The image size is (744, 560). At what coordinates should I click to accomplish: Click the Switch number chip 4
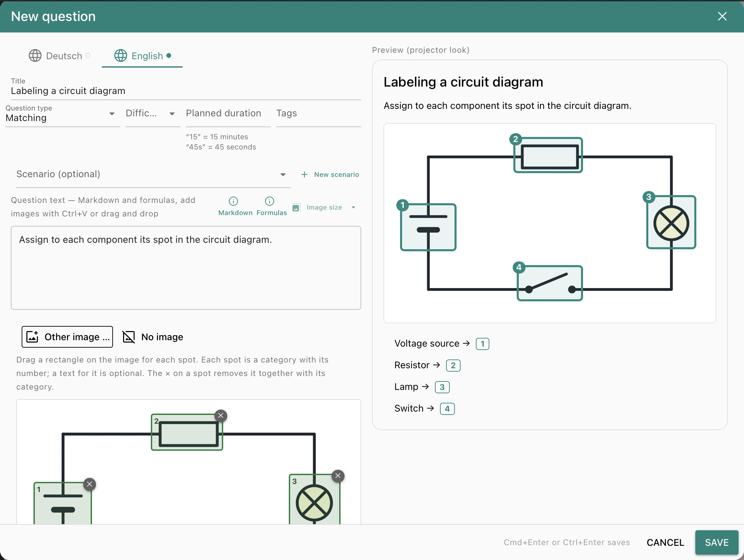[x=447, y=409]
